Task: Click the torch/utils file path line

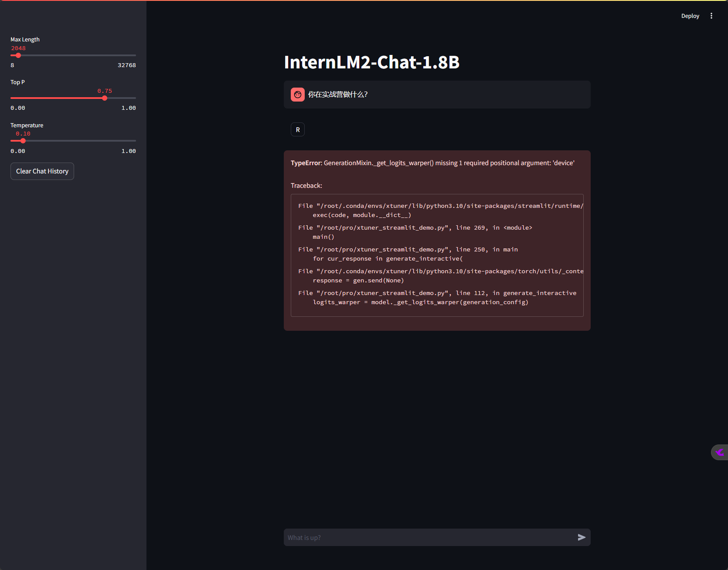Action: coord(441,271)
